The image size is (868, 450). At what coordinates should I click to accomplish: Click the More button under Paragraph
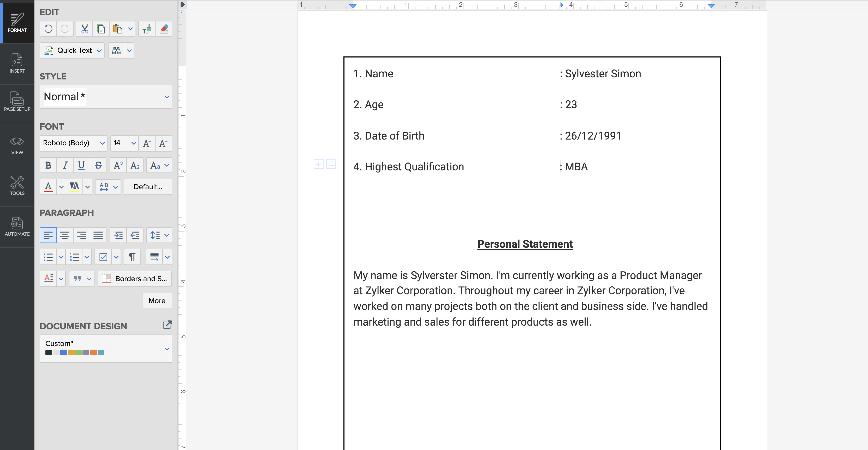pos(157,301)
